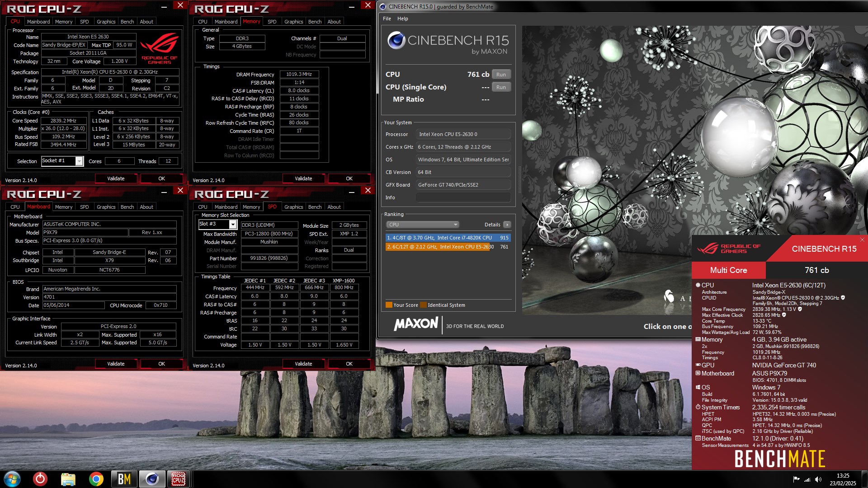Click the Motherboard section icon in BenchMate panel
868x488 pixels.
click(x=698, y=373)
